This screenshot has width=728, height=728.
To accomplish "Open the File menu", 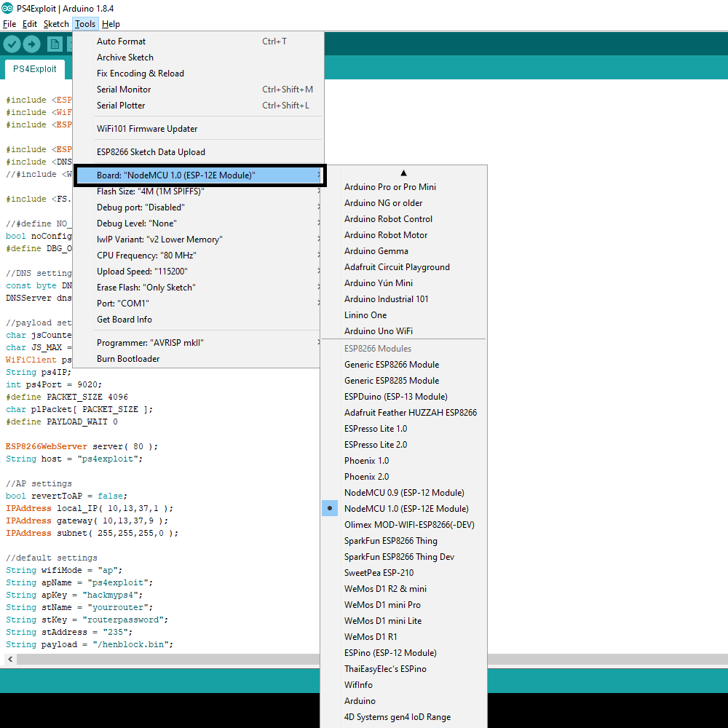I will [x=9, y=24].
